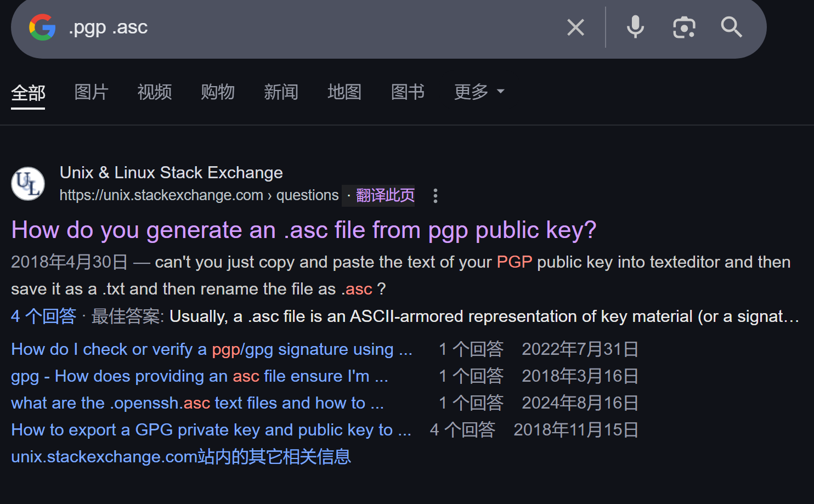Switch to the 图片 tab
This screenshot has width=814, height=504.
pos(91,92)
